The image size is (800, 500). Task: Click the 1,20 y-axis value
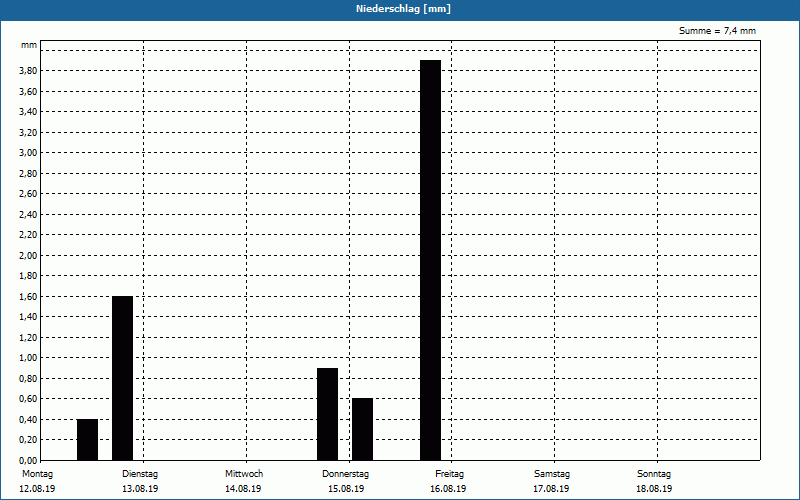coord(28,338)
